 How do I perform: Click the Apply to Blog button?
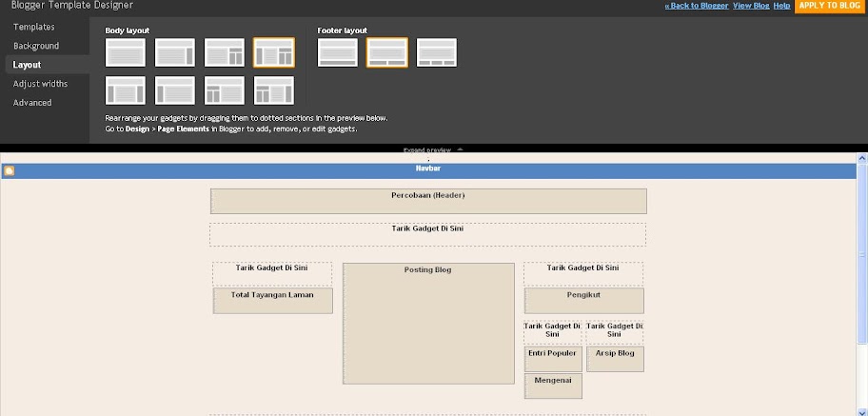pyautogui.click(x=829, y=6)
